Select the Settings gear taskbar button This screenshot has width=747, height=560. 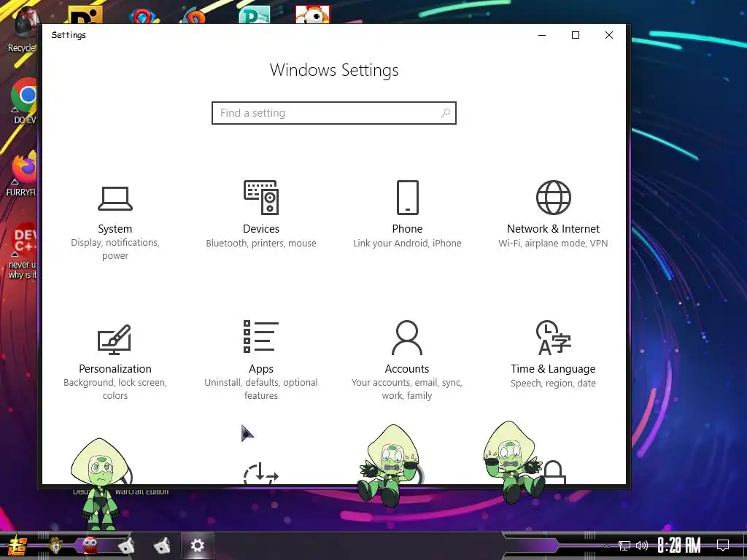click(197, 545)
